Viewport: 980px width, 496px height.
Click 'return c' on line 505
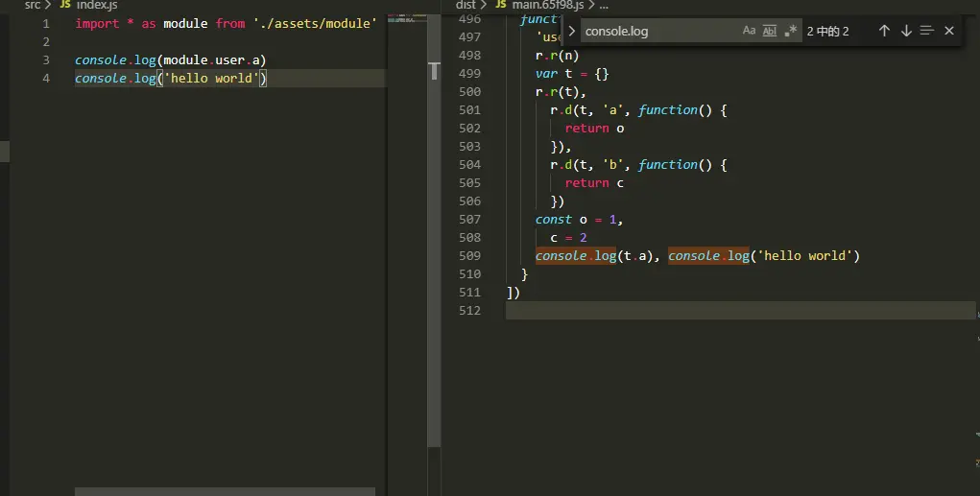click(x=594, y=183)
